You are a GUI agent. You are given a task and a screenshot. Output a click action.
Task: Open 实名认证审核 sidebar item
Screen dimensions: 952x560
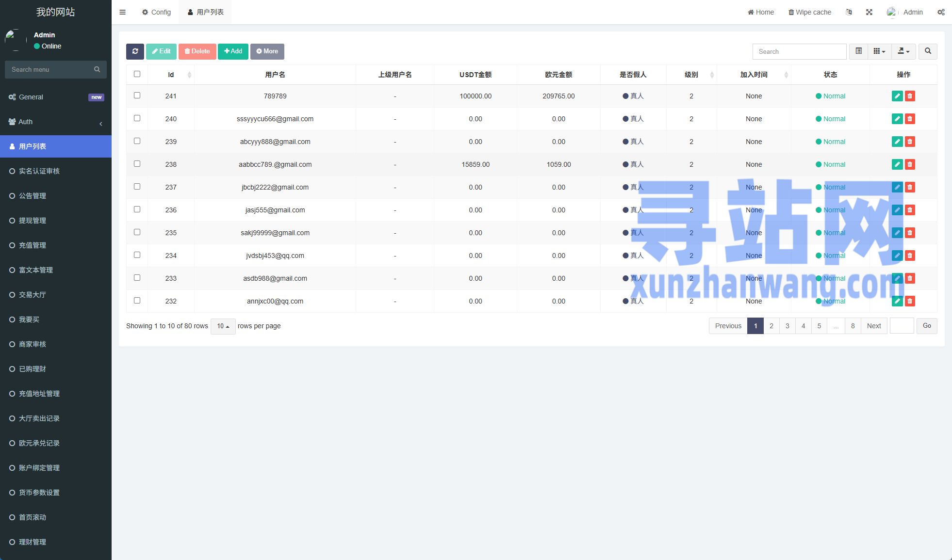tap(56, 171)
